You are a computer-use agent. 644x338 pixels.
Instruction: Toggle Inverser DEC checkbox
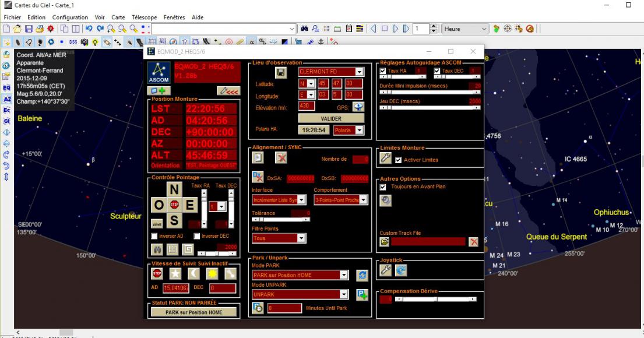point(197,236)
